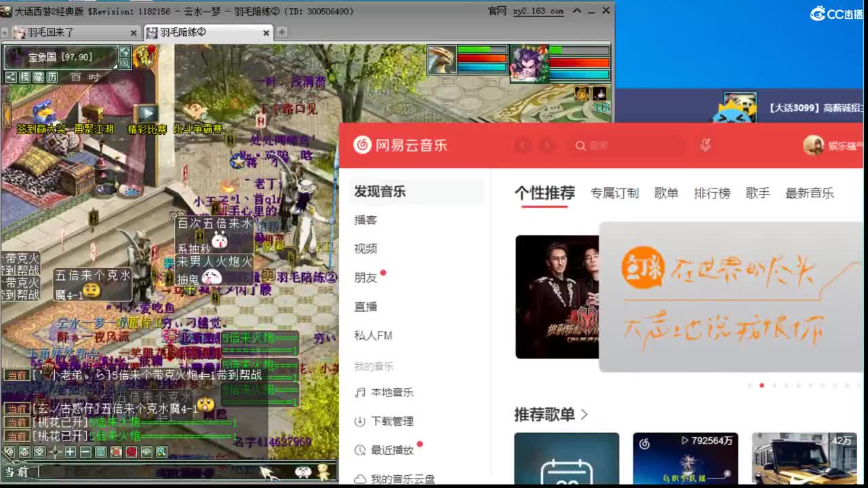This screenshot has width=868, height=488.
Task: Open the 精彩比赛 video icon
Action: [146, 113]
